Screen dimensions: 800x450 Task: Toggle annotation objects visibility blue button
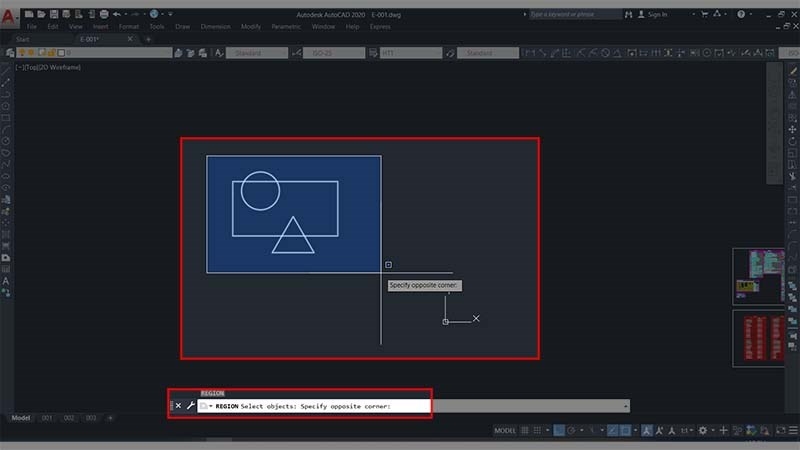647,431
